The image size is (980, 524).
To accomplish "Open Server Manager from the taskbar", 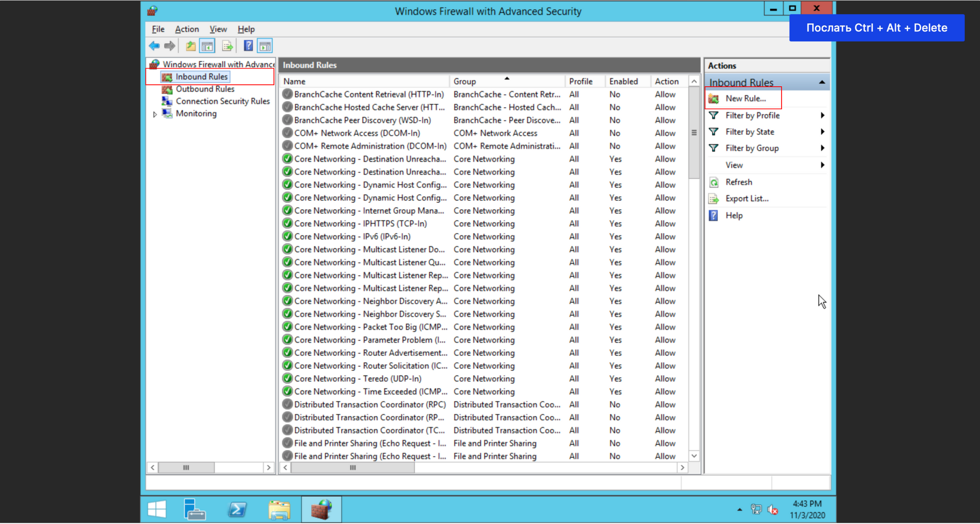I will pos(195,509).
